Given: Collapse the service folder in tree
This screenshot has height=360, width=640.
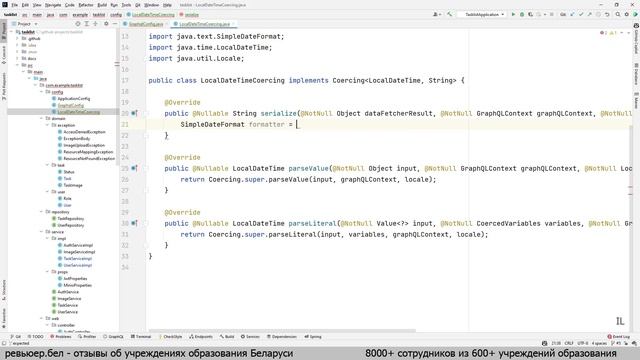Looking at the screenshot, I should pyautogui.click(x=42, y=232).
